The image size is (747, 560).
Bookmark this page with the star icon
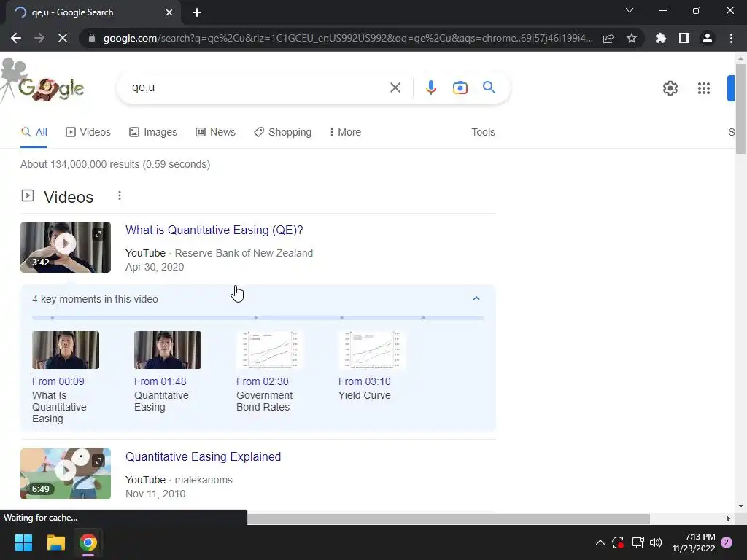(632, 38)
